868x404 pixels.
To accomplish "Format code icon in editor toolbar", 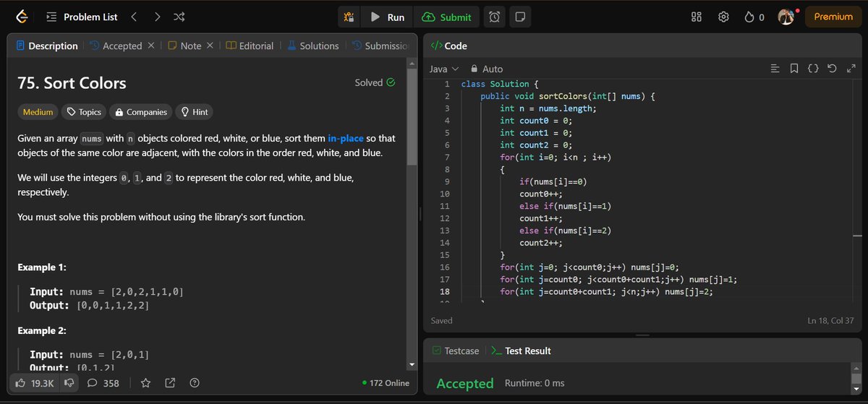I will click(x=775, y=69).
